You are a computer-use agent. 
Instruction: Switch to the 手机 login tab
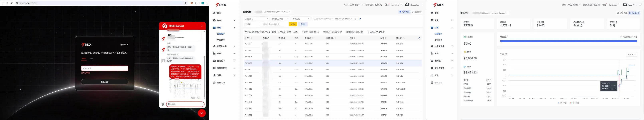click(91, 59)
